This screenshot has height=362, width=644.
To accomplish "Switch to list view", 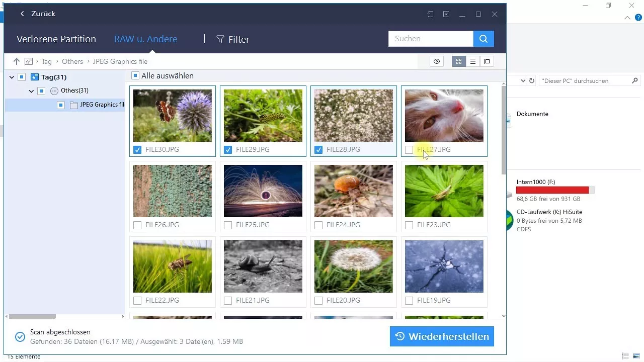I will click(472, 61).
